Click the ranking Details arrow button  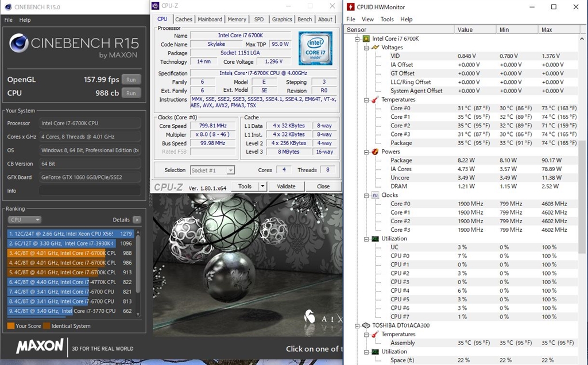tap(137, 220)
